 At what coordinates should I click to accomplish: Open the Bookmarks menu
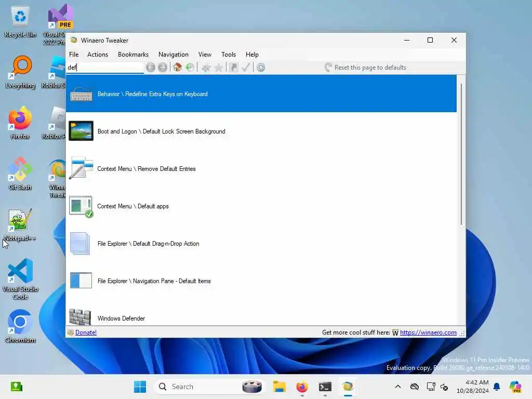[x=134, y=54]
